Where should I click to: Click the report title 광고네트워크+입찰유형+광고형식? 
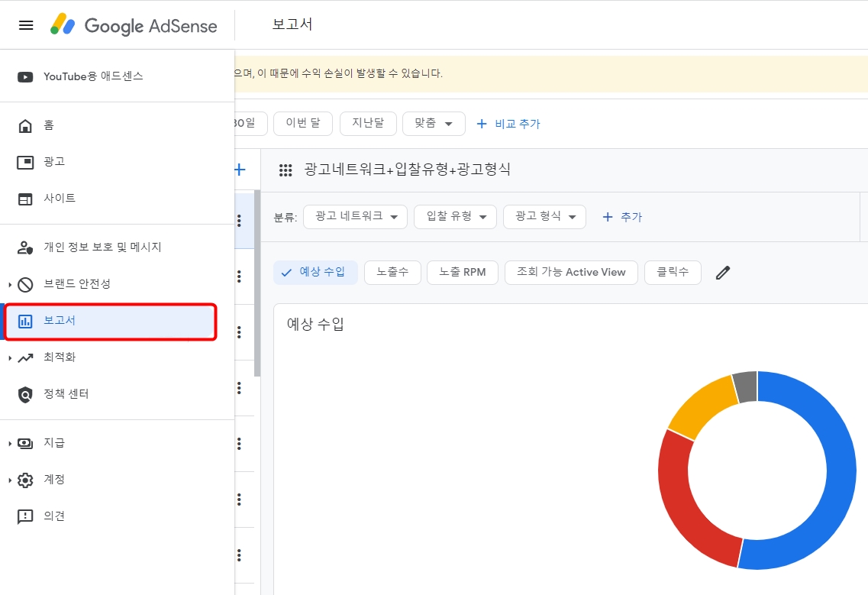(x=407, y=170)
